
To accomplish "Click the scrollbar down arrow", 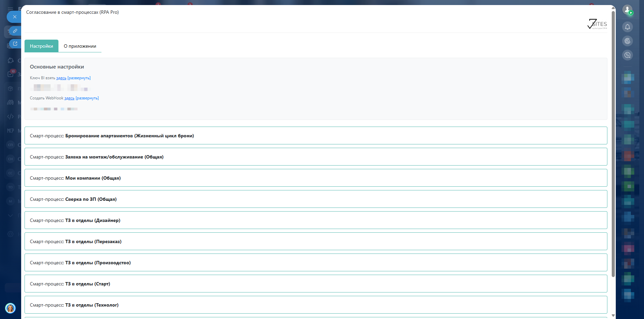I will click(613, 316).
